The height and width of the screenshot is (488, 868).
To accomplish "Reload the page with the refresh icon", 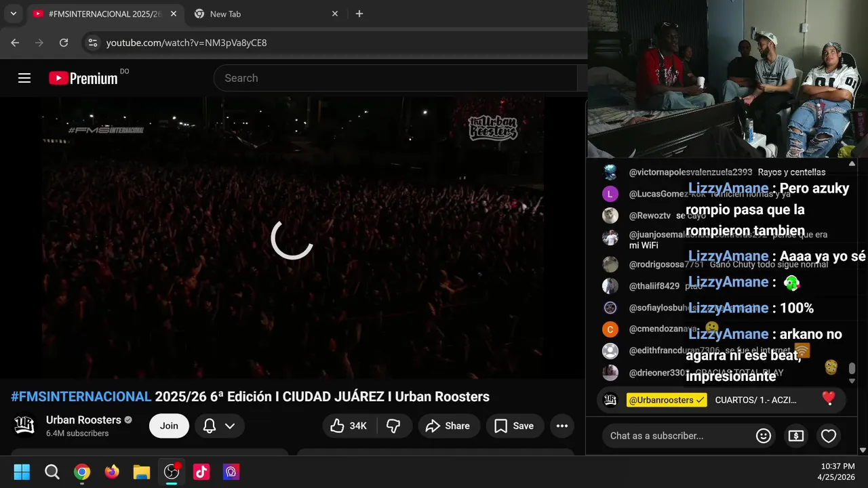I will click(64, 43).
